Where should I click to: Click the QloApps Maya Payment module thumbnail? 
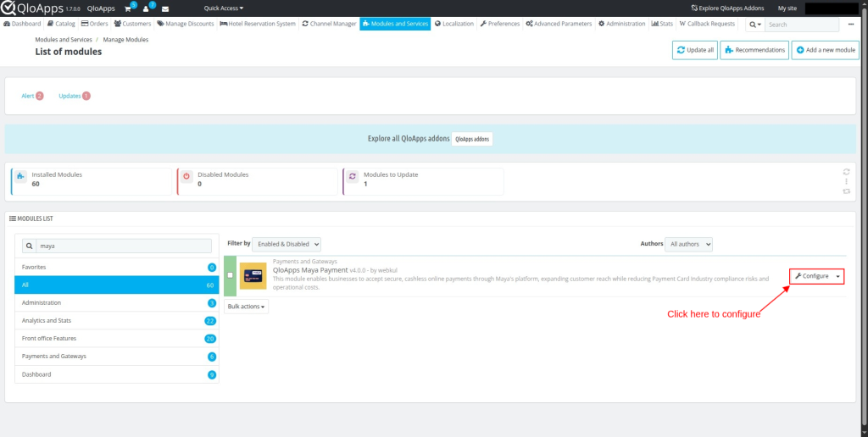point(253,275)
